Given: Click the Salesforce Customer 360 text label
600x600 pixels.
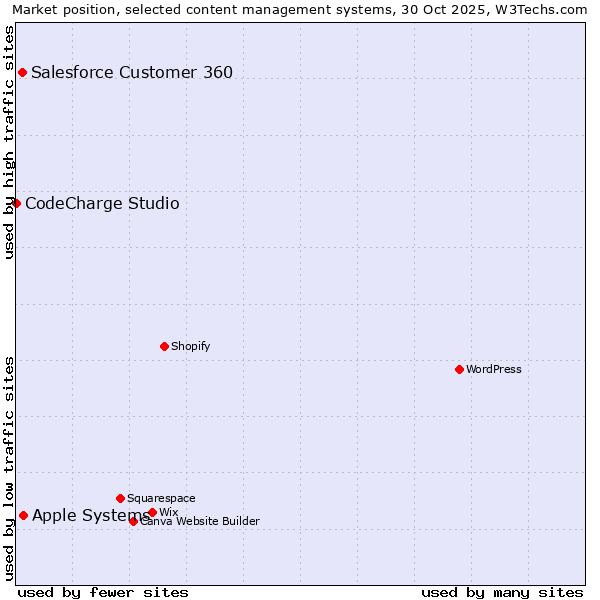Looking at the screenshot, I should click(132, 72).
